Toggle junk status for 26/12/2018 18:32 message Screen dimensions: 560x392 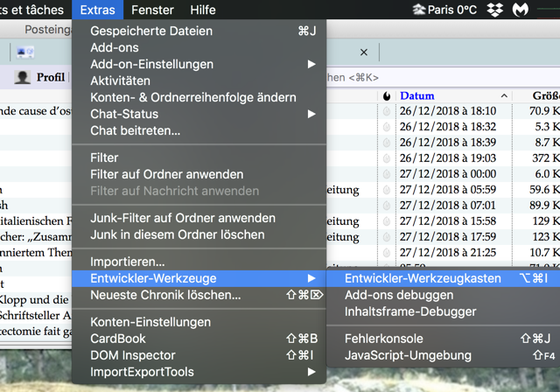point(387,127)
